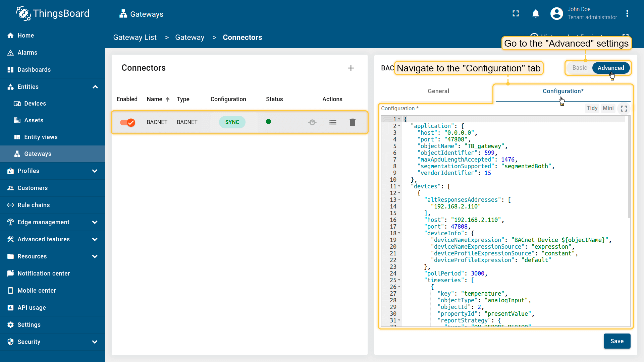Click the add connector plus icon

[x=351, y=68]
